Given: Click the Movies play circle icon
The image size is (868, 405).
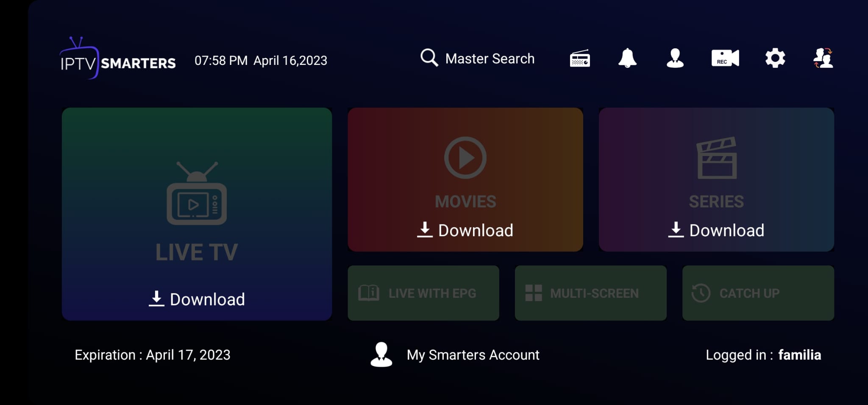Looking at the screenshot, I should pyautogui.click(x=465, y=157).
